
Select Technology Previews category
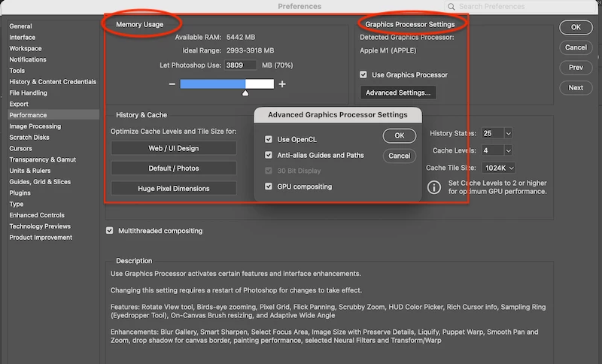40,226
